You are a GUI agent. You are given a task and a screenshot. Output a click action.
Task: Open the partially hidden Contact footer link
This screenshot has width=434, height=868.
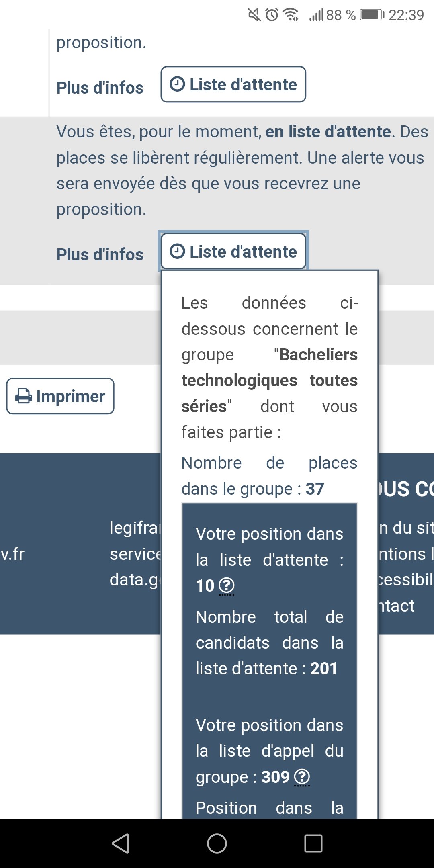pyautogui.click(x=397, y=606)
